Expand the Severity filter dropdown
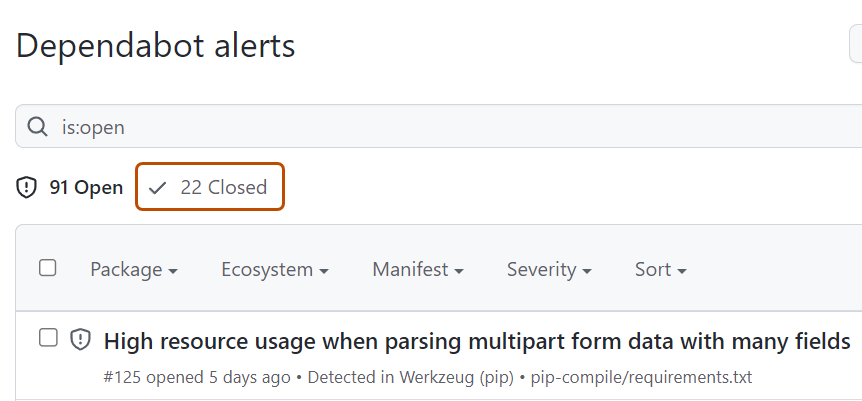 [x=548, y=269]
